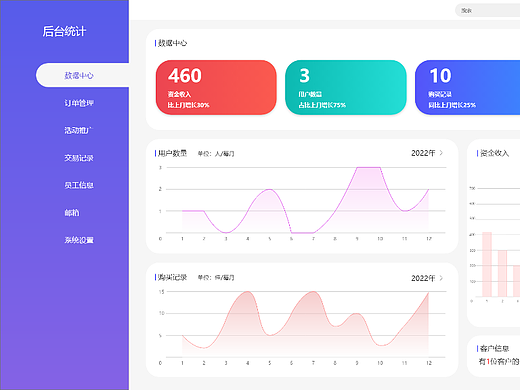Open 邮箱 in the sidebar
The image size is (520, 390).
click(72, 213)
